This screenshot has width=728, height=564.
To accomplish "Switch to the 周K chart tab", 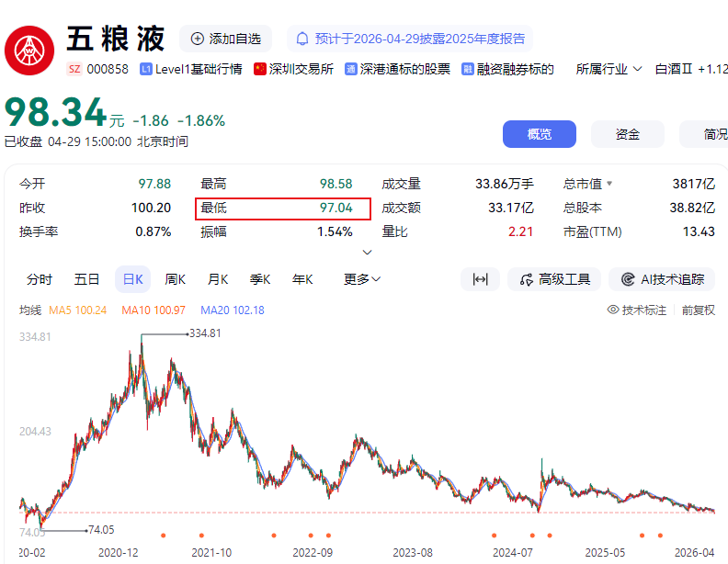I will point(175,279).
